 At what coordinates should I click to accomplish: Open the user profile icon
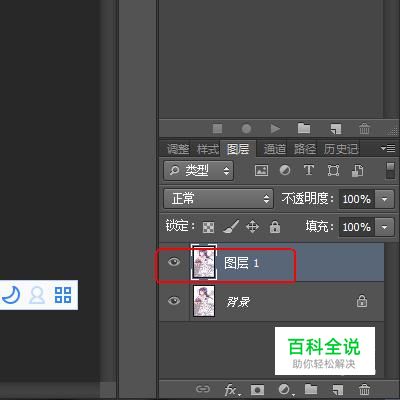[x=37, y=295]
